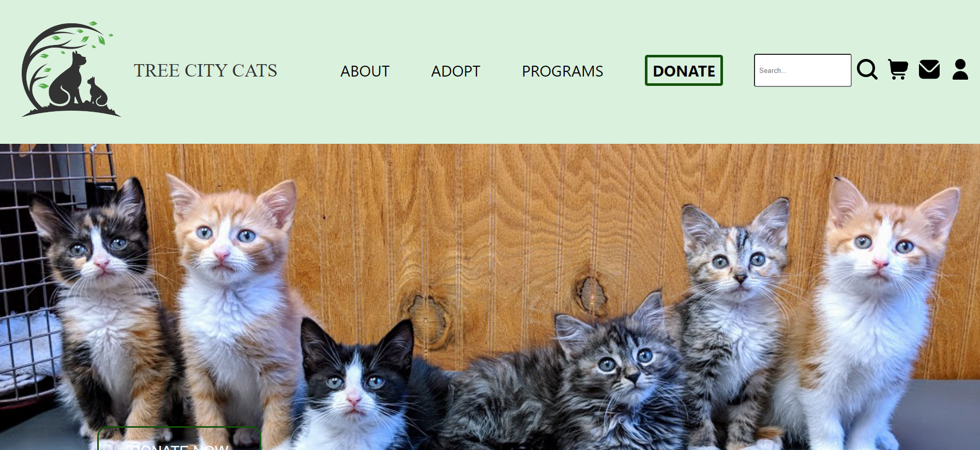
Task: Click the fluffy gray kitten lying down
Action: click(x=579, y=383)
